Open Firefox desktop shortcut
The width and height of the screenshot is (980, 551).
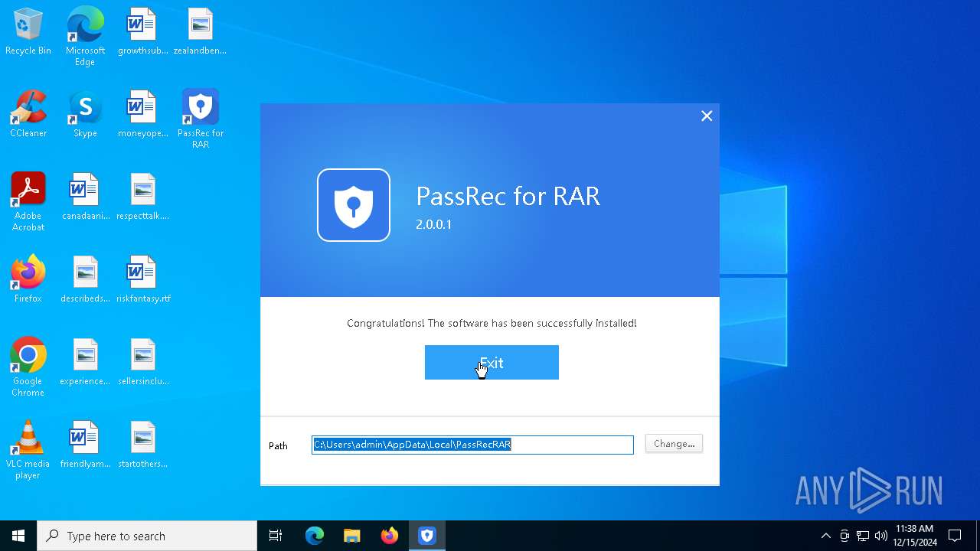coord(28,280)
